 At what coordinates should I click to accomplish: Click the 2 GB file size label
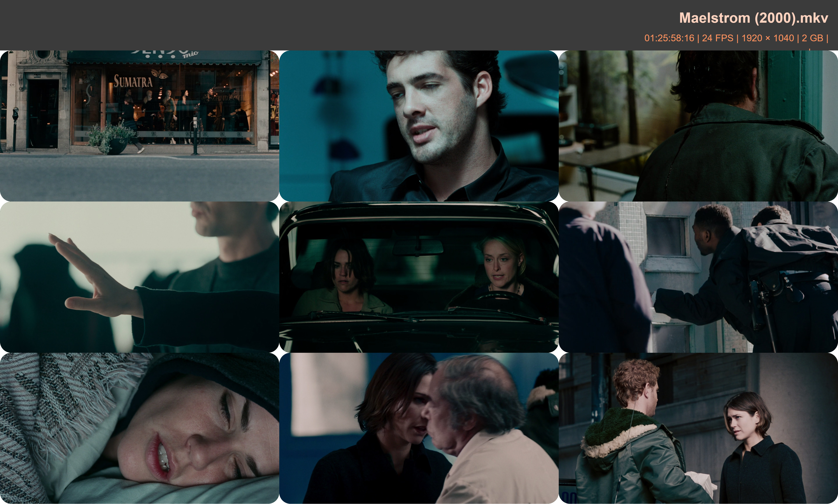tap(812, 38)
